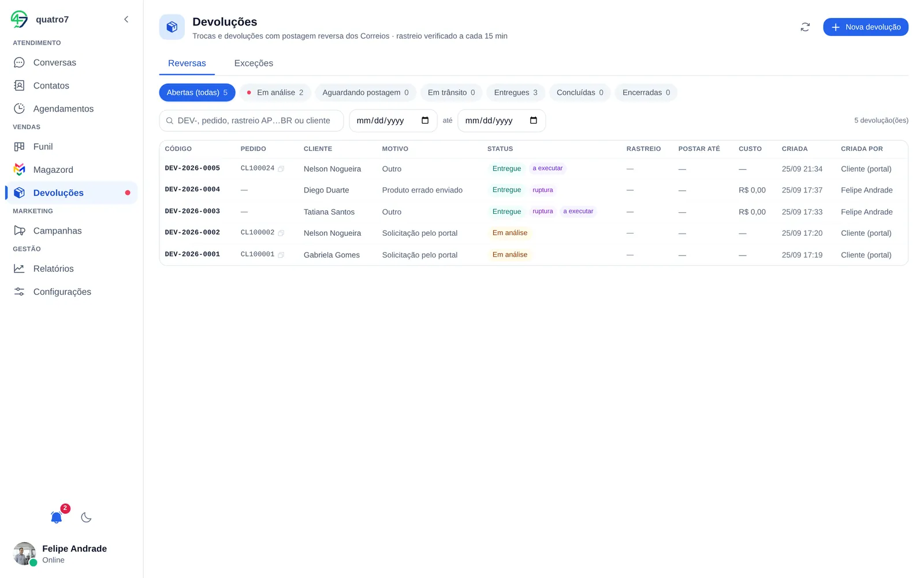
Task: Go to Agendamentos section
Action: 71,109
